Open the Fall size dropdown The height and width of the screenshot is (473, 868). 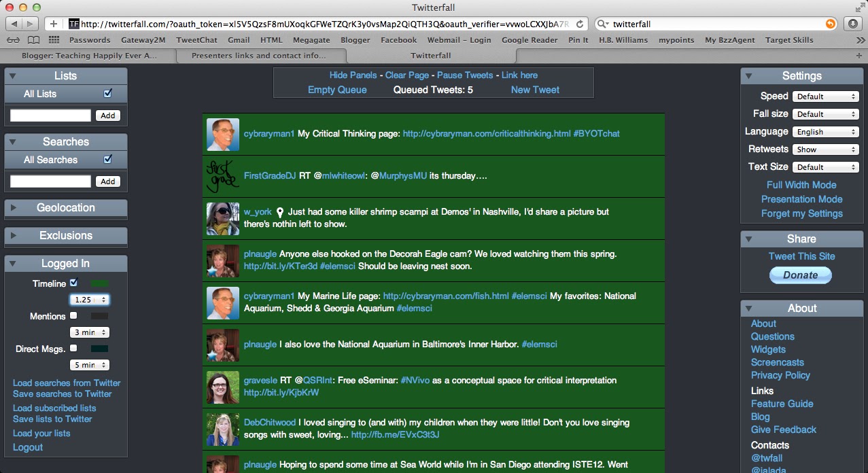pyautogui.click(x=826, y=114)
